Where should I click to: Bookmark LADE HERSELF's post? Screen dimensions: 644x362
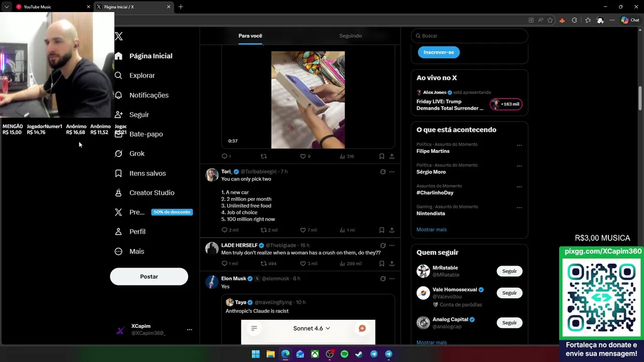[381, 263]
